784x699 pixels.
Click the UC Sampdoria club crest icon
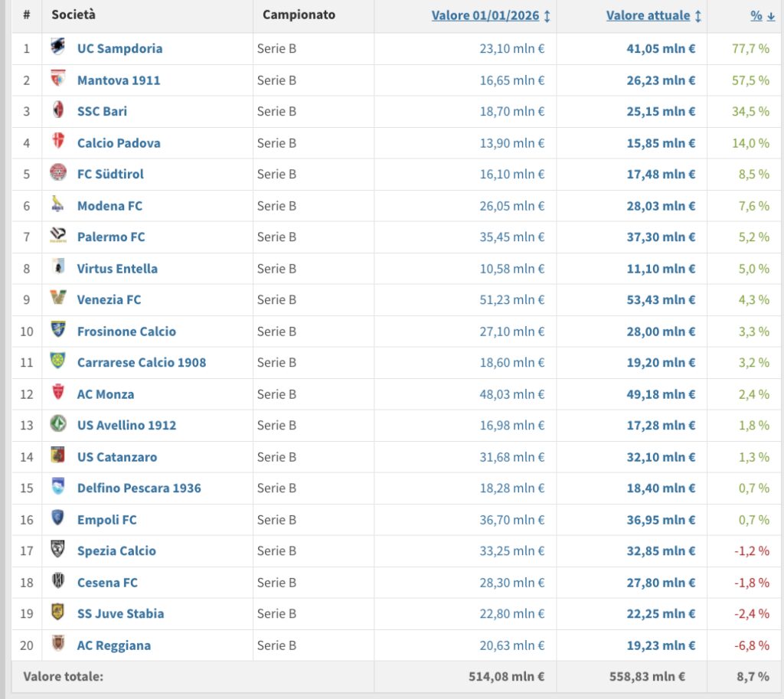click(58, 48)
